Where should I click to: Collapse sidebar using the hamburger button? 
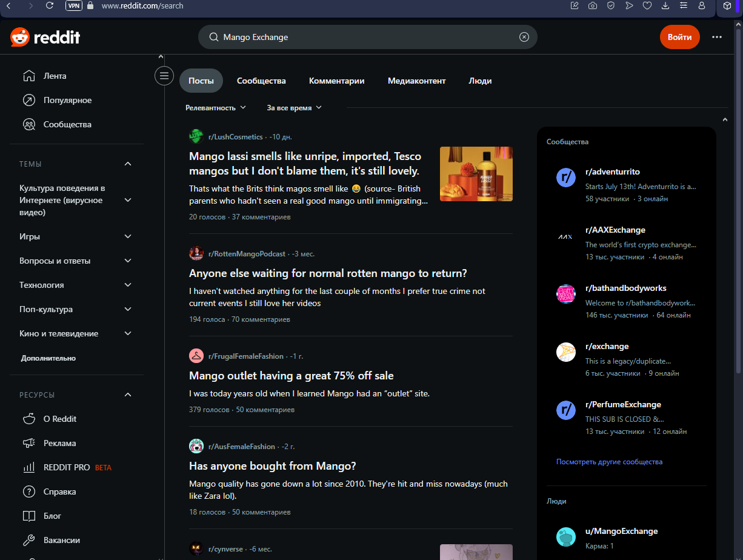pos(164,76)
